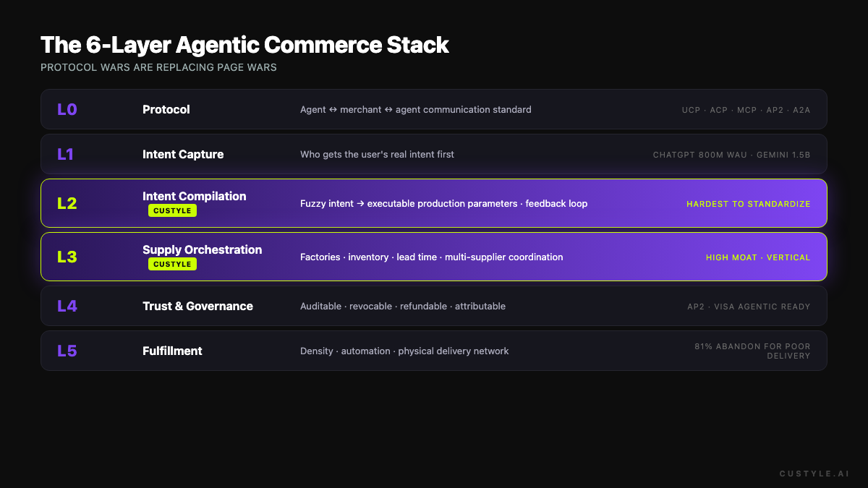Click the CUSTYLE badge under Supply Orchestration
The width and height of the screenshot is (868, 488).
point(172,264)
